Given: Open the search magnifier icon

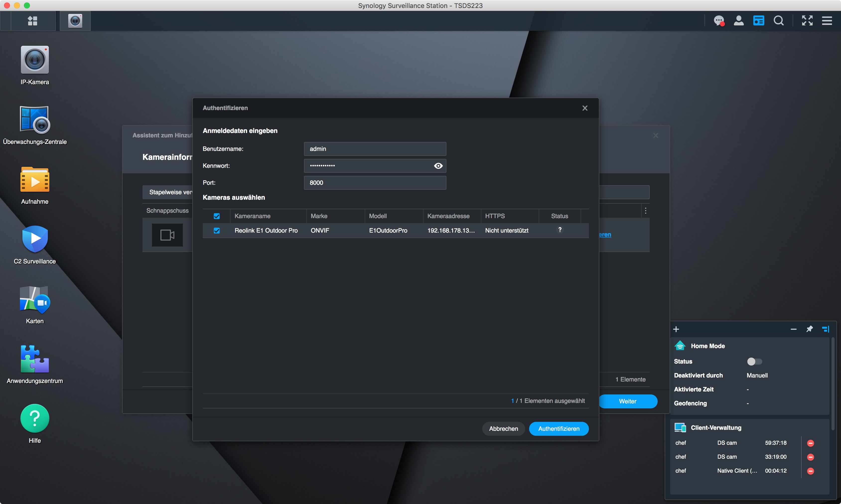Looking at the screenshot, I should coord(778,21).
